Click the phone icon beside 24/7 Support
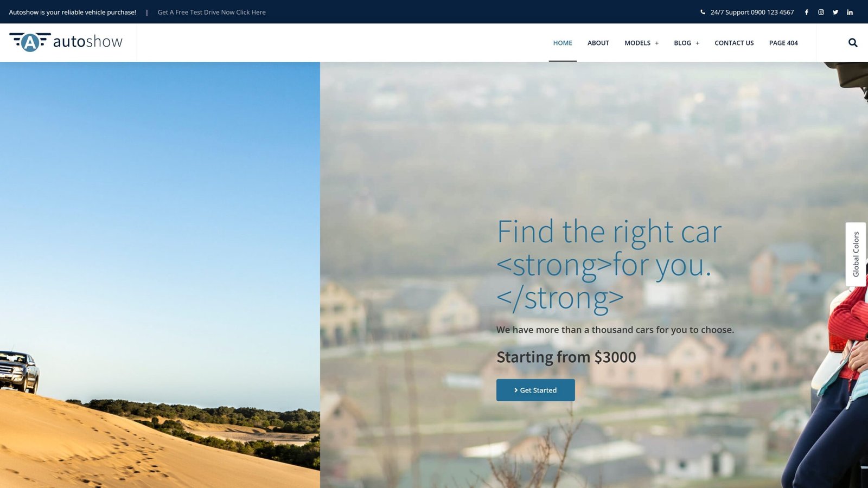 (x=703, y=12)
